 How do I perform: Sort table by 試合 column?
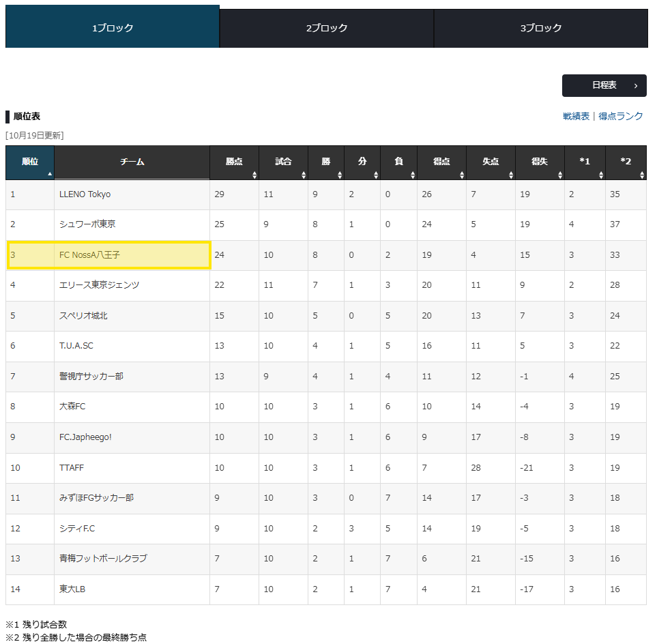[283, 162]
